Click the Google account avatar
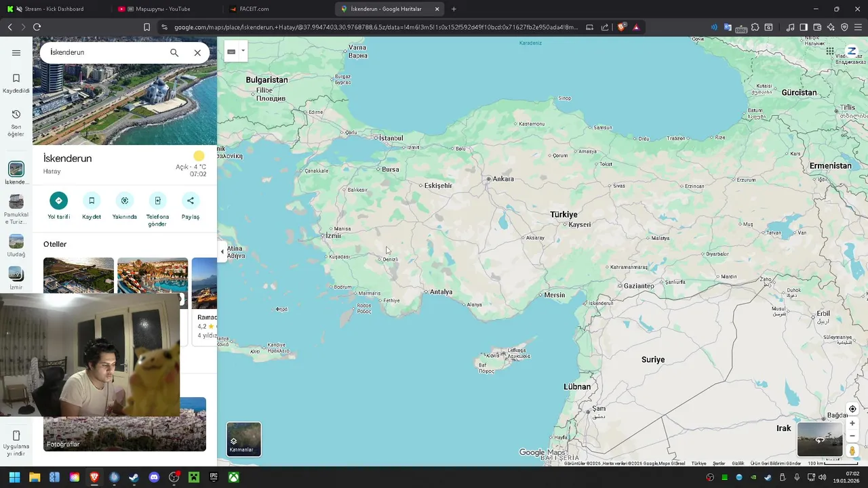 click(852, 52)
